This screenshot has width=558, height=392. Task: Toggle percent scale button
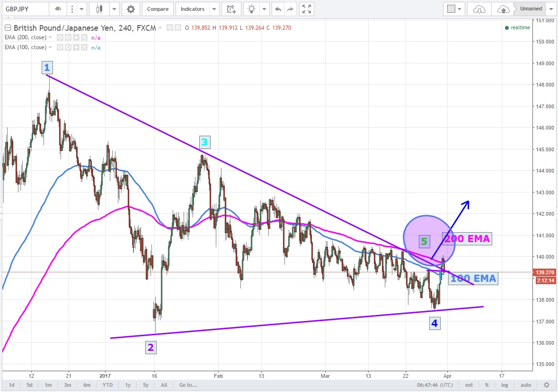(487, 385)
